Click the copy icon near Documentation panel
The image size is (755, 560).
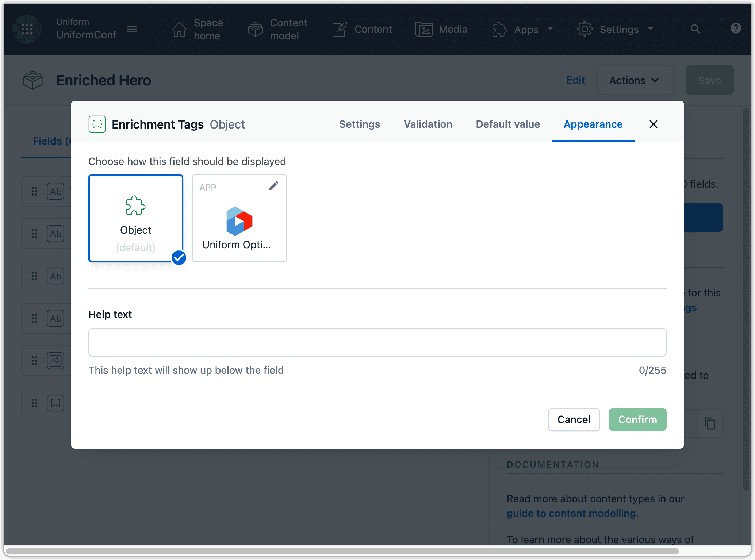coord(710,424)
